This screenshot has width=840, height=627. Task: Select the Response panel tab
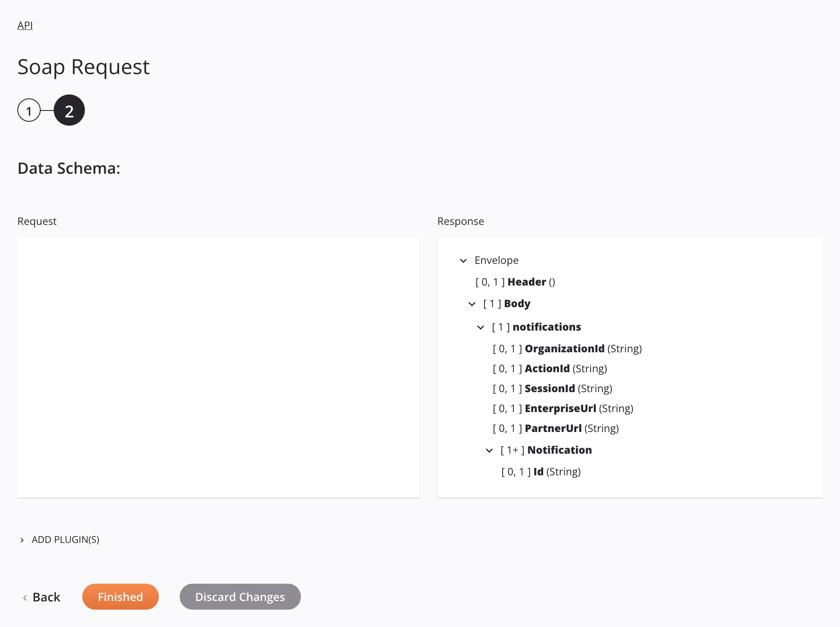point(460,221)
